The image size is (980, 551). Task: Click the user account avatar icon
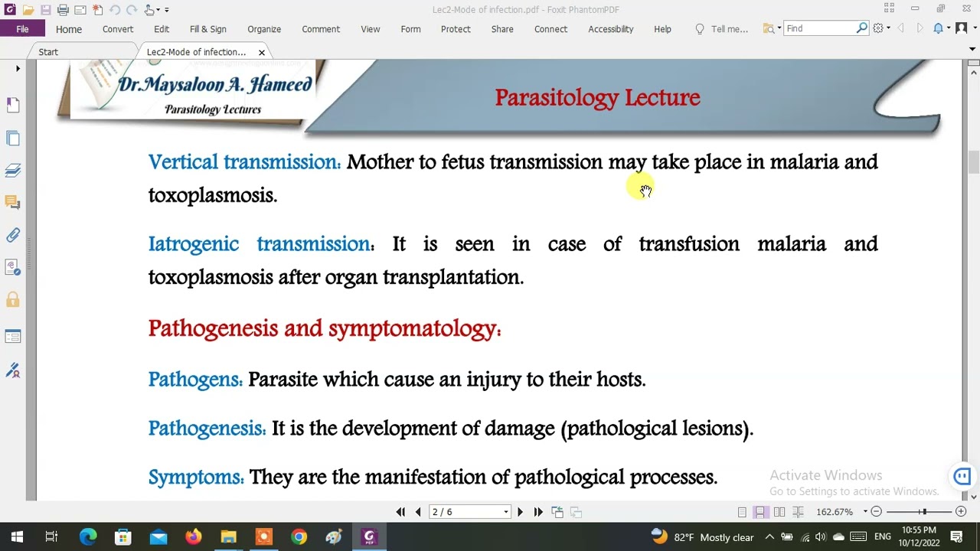coord(962,28)
